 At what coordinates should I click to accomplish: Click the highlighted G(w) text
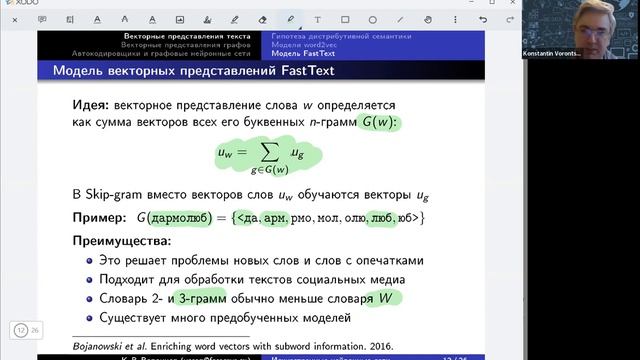(379, 122)
